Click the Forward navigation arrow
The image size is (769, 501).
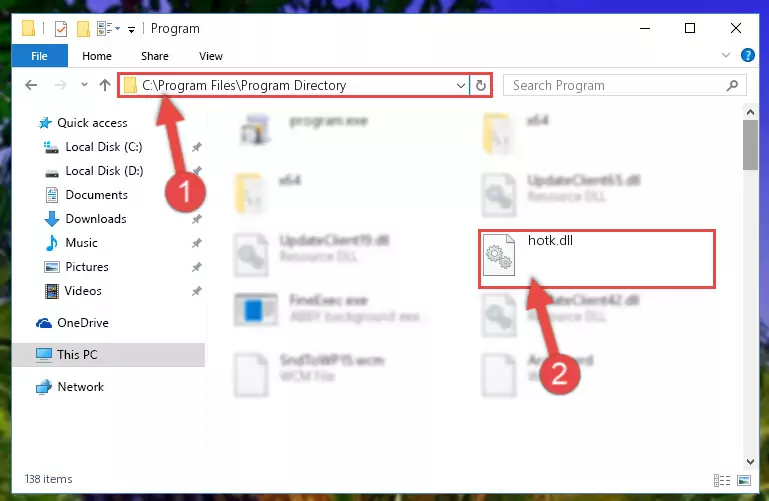(x=60, y=85)
